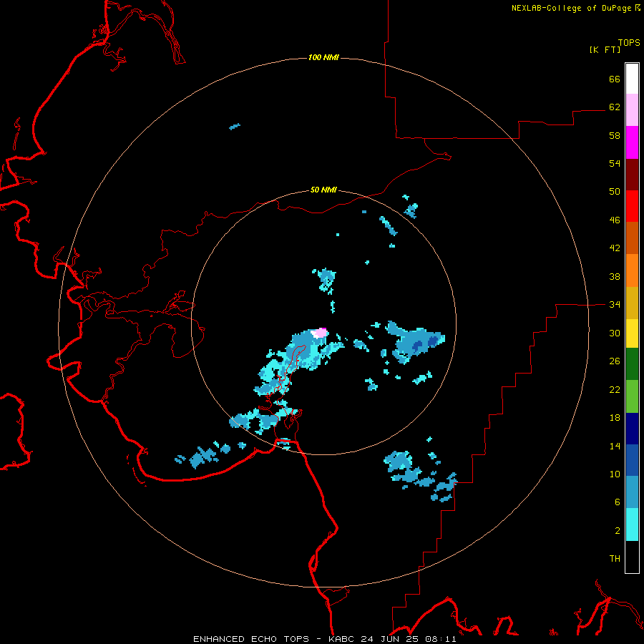The height and width of the screenshot is (644, 644).
Task: Click the "66" legend value
Action: 615,79
